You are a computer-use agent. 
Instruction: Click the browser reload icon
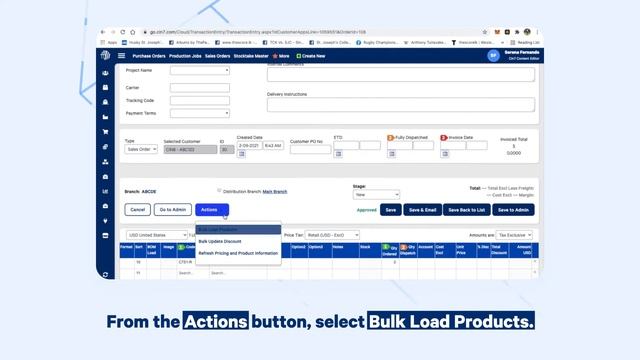(x=123, y=32)
